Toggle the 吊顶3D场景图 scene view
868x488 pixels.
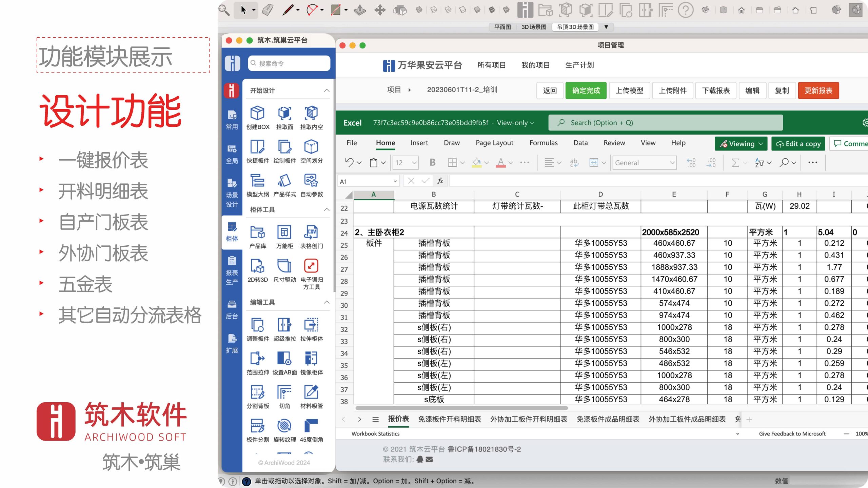click(575, 27)
